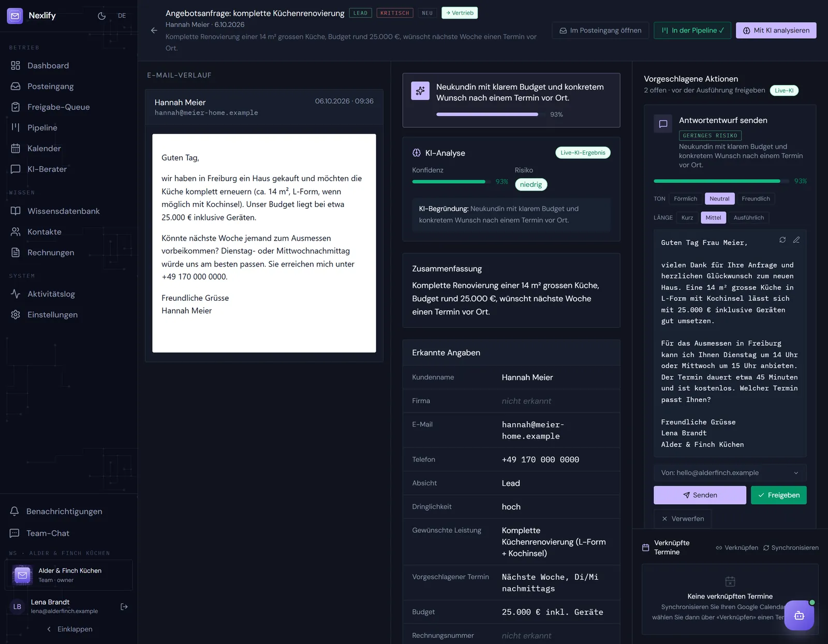828x644 pixels.
Task: Click the Freigeben button
Action: pyautogui.click(x=778, y=495)
